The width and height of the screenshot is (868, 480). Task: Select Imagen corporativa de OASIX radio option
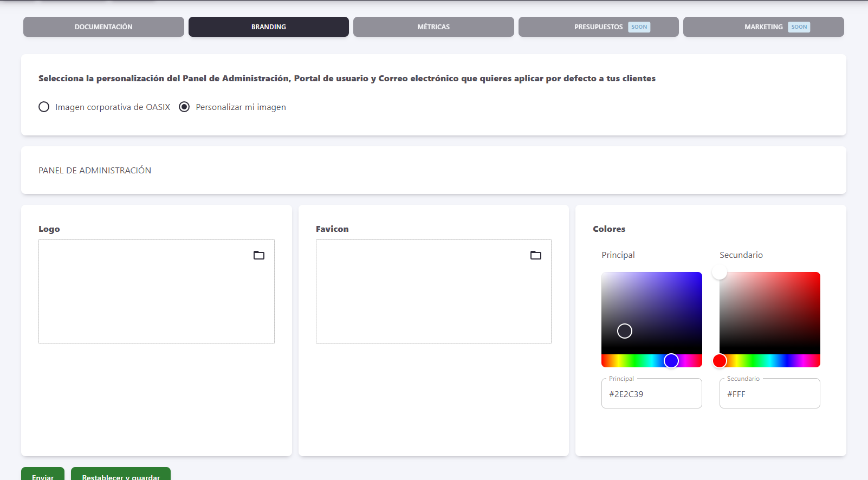44,107
